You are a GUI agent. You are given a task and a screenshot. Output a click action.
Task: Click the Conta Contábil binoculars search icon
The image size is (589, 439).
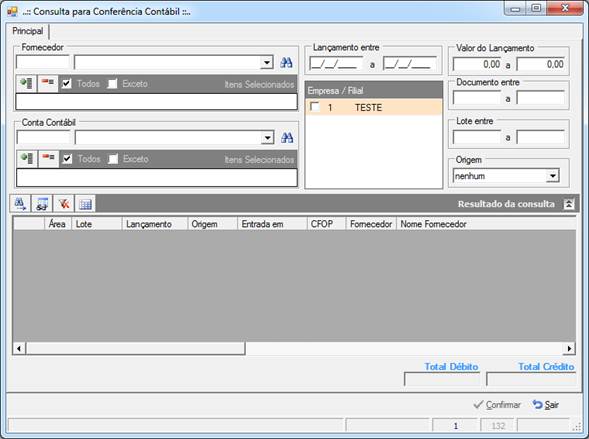tap(287, 138)
